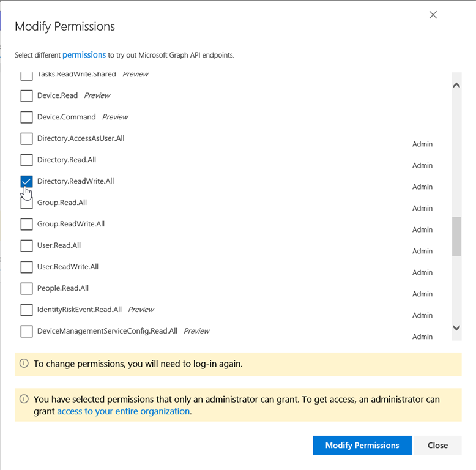Check IdentityRiskEvent.Read.All preview permission
The width and height of the screenshot is (476, 470).
[26, 310]
